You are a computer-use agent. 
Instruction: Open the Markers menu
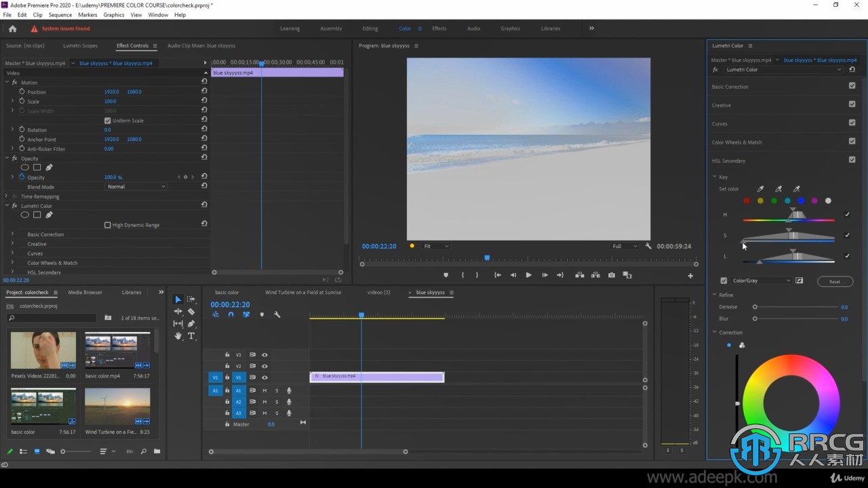click(87, 14)
